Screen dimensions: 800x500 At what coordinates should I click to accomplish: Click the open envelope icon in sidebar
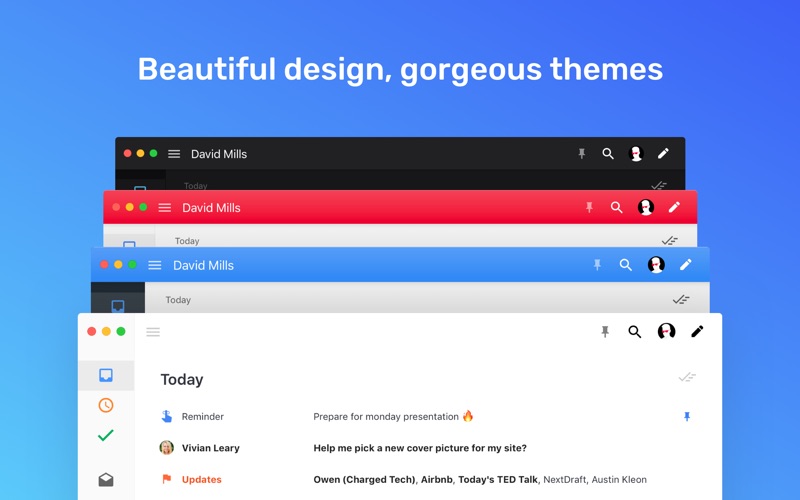106,480
